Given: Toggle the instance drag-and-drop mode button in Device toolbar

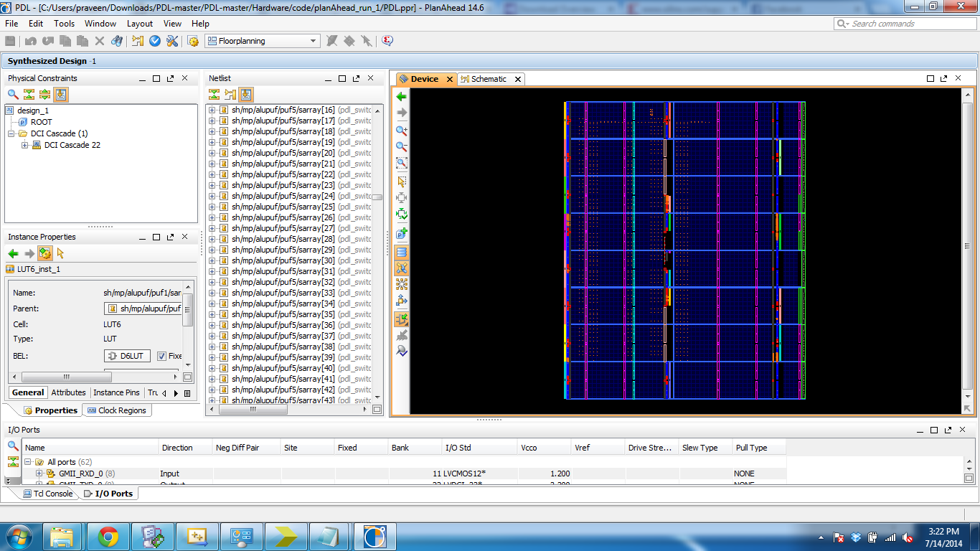Looking at the screenshot, I should (x=402, y=319).
